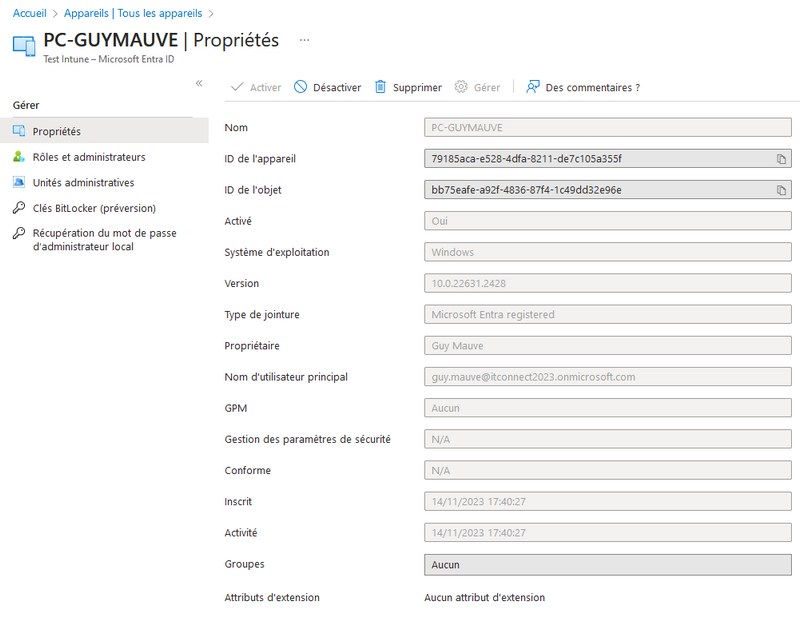The height and width of the screenshot is (618, 800).
Task: Copy the object ID using the copy icon
Action: pos(784,189)
